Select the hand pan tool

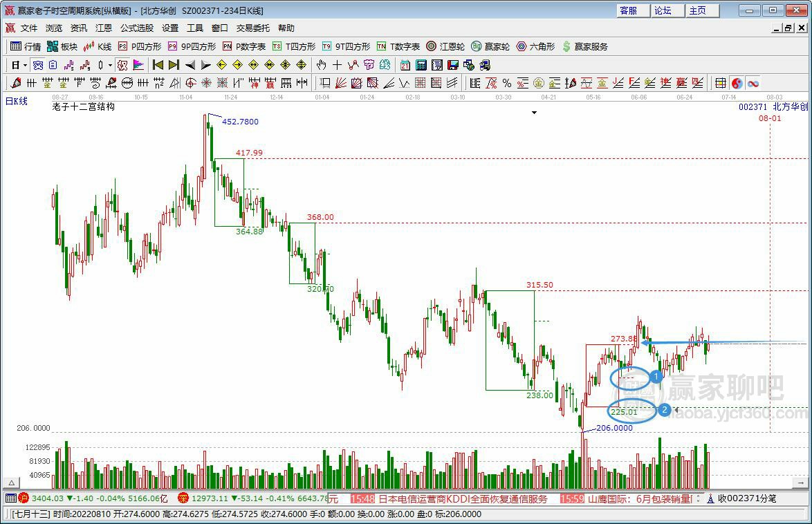321,65
